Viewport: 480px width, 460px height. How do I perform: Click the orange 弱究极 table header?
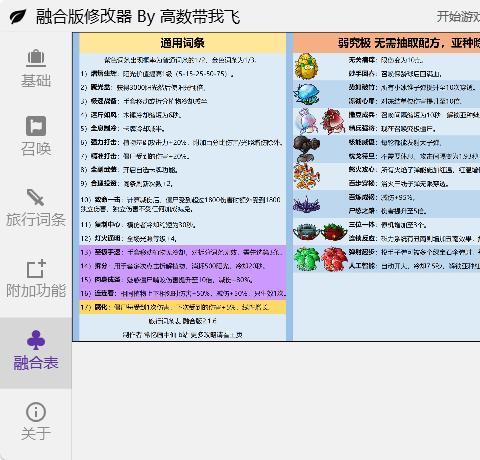pos(387,43)
